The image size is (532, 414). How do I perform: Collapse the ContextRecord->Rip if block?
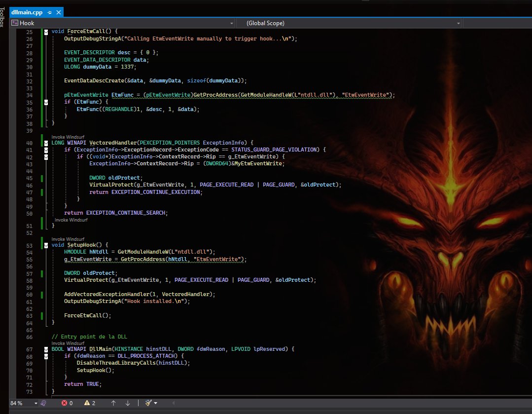point(46,157)
